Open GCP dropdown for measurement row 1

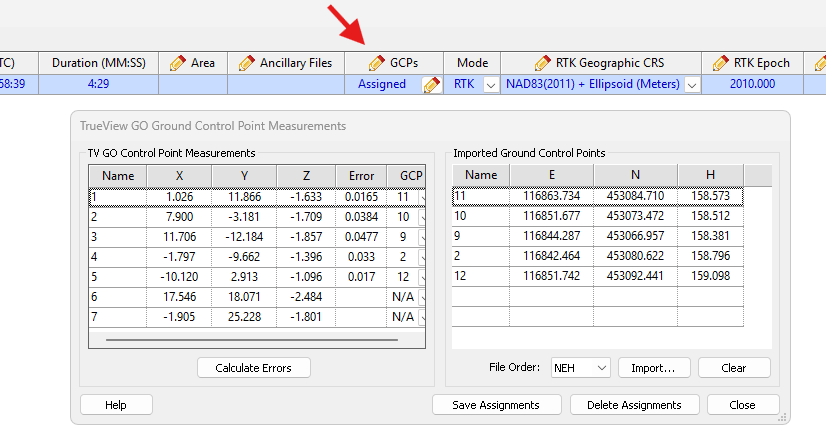[422, 197]
